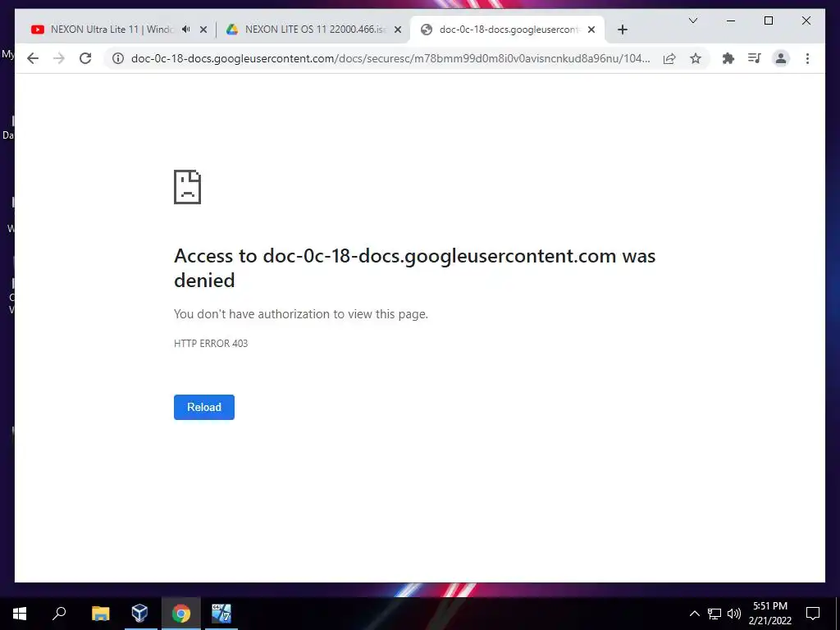Share this page icon
Image resolution: width=840 pixels, height=630 pixels.
click(x=669, y=58)
